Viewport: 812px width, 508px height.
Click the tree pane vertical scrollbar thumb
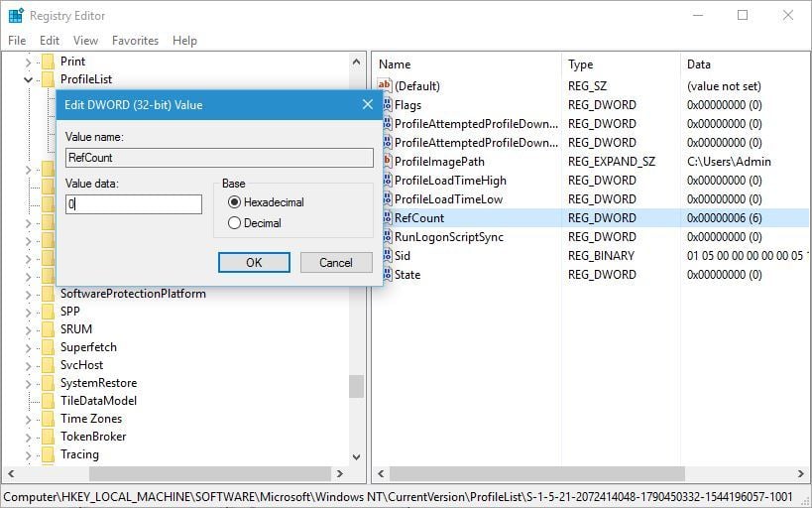coord(356,386)
